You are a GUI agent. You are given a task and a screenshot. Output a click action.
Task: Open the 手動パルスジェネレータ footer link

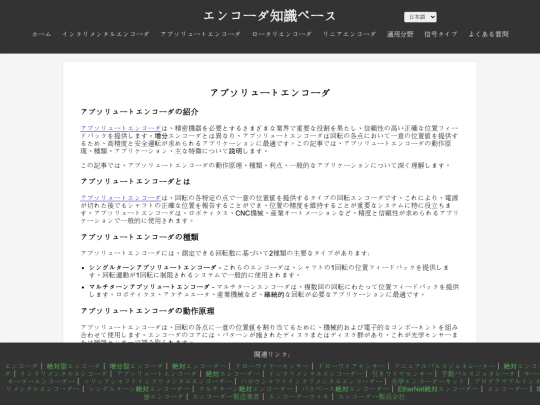[478, 374]
